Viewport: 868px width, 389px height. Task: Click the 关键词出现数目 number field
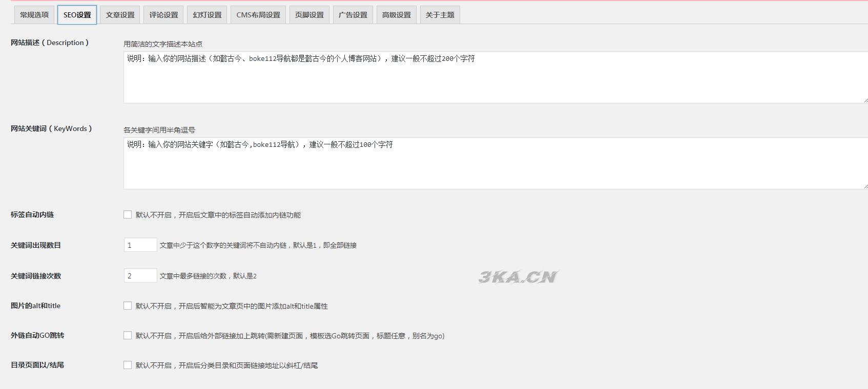[x=140, y=245]
